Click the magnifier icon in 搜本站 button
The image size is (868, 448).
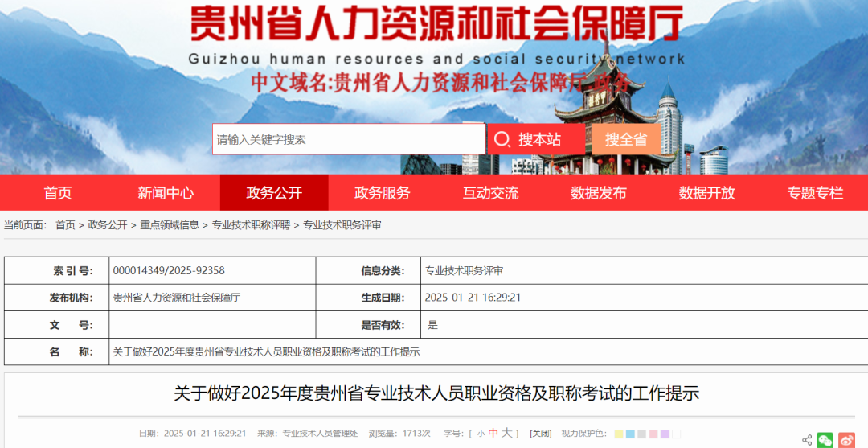pos(502,140)
